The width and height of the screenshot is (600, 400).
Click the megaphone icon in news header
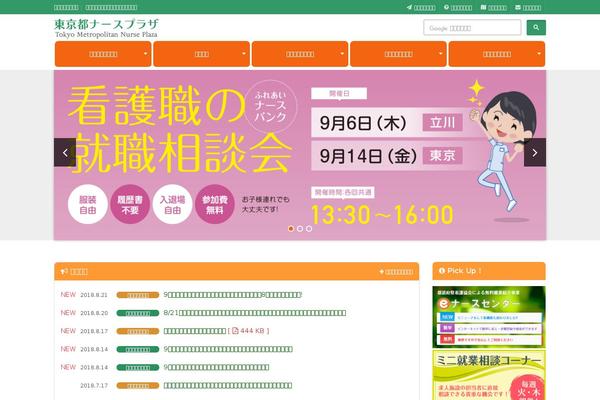(64, 271)
